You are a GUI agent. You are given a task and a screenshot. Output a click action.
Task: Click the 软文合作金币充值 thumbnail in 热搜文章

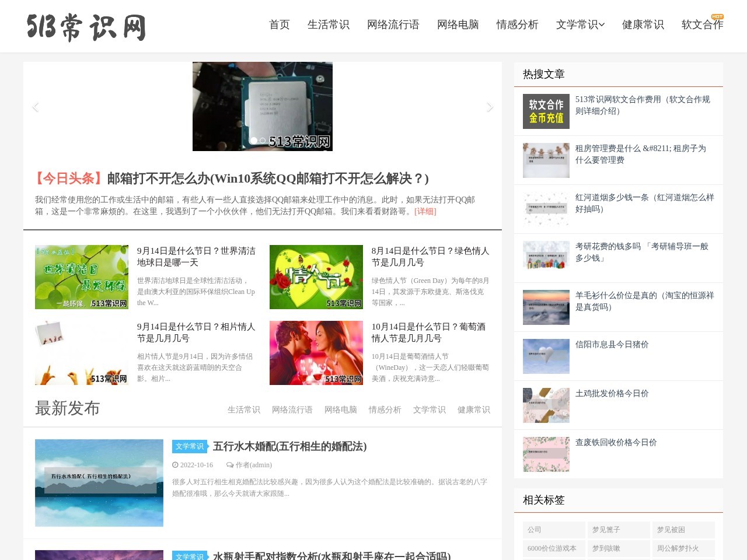point(546,111)
